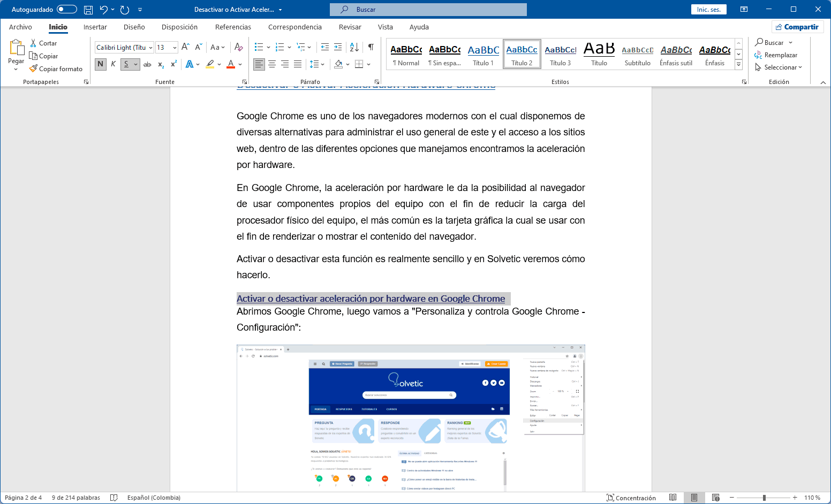Activate the Copiar formato painter
Viewport: 831px width, 504px height.
coord(56,69)
